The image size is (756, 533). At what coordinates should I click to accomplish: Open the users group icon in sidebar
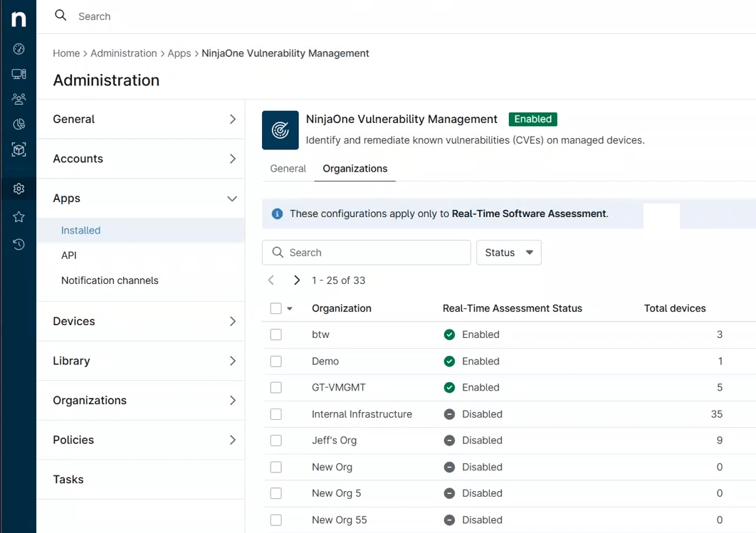pos(19,99)
